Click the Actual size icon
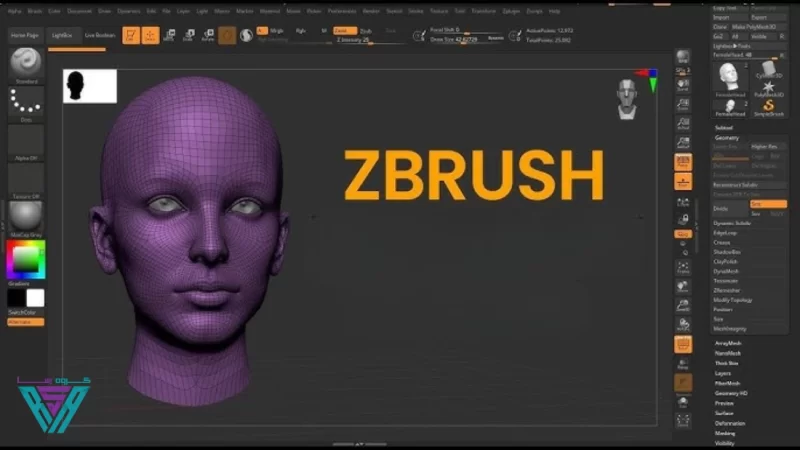The image size is (800, 450). coord(683,123)
